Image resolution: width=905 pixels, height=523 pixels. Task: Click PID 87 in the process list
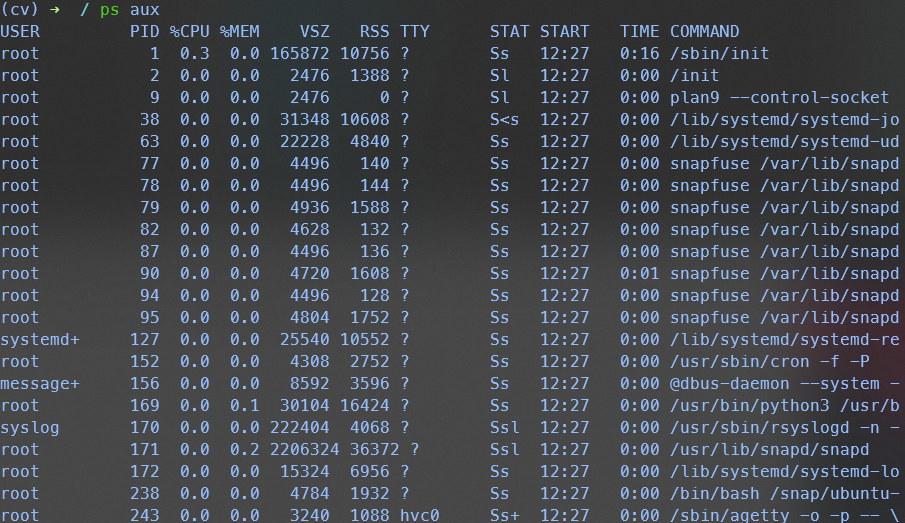(x=149, y=251)
